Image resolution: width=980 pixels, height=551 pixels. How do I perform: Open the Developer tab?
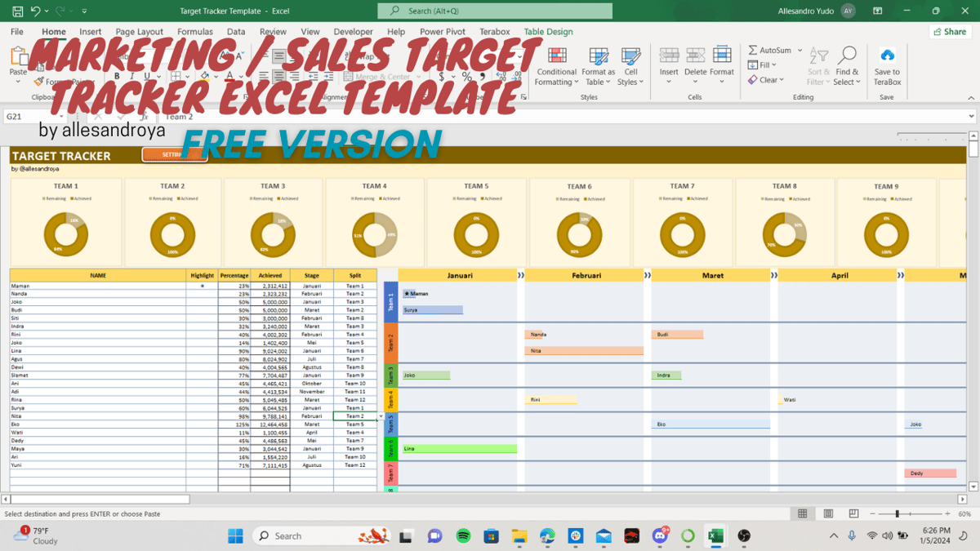[354, 32]
